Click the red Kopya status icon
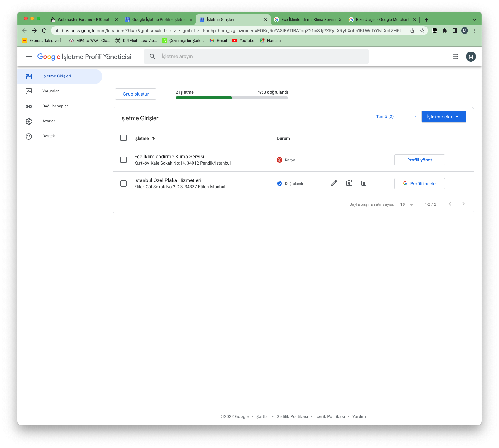The width and height of the screenshot is (499, 448). click(280, 160)
